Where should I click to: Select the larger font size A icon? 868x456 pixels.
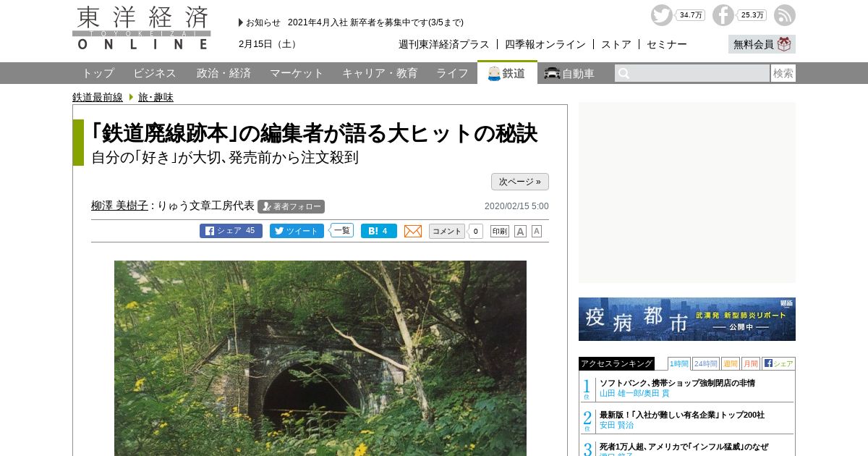tap(520, 231)
